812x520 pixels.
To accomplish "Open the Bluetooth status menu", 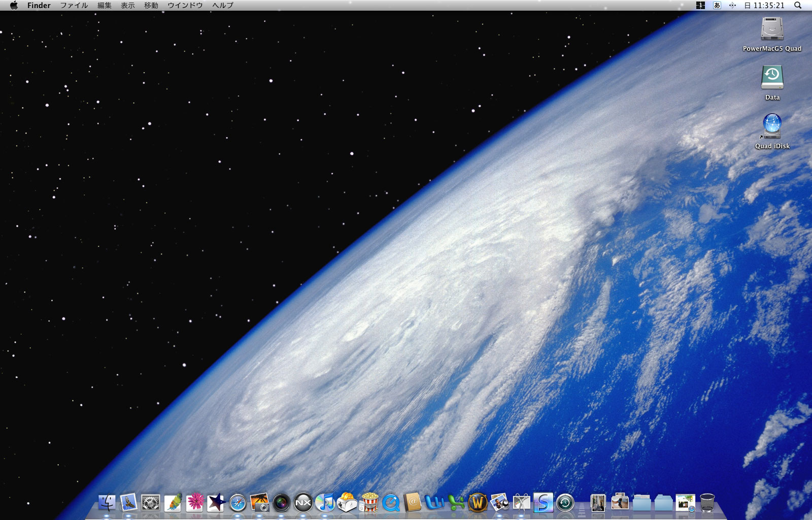I will (x=732, y=6).
